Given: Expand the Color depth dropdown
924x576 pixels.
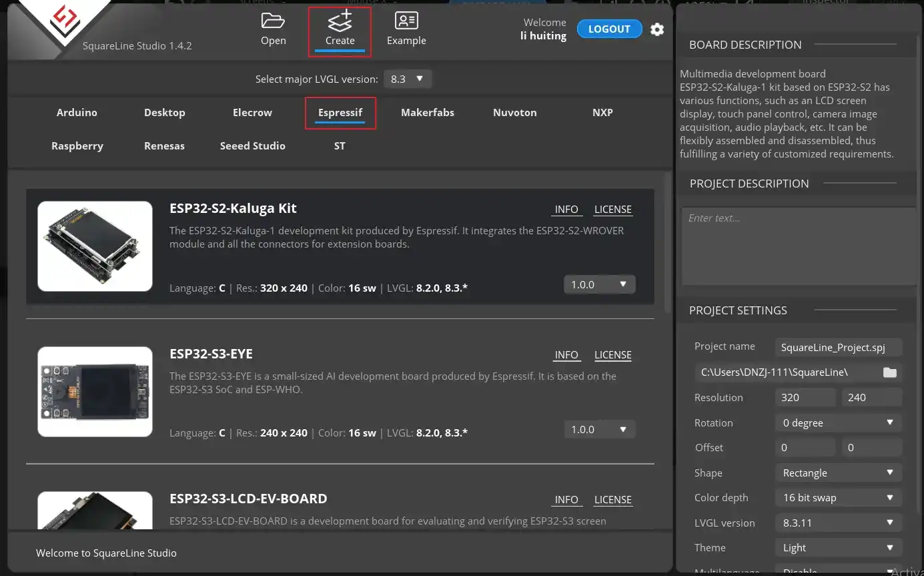Looking at the screenshot, I should [838, 498].
